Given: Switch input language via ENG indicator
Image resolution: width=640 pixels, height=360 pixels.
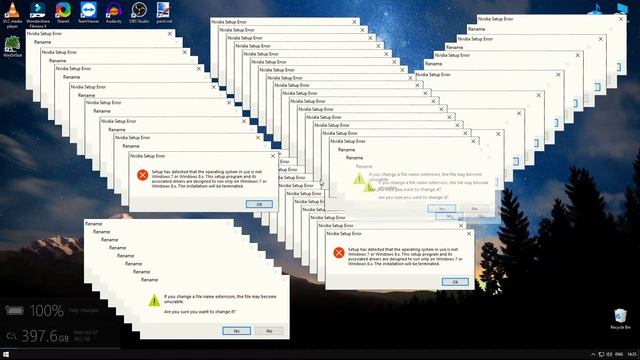Looking at the screenshot, I should tap(619, 354).
